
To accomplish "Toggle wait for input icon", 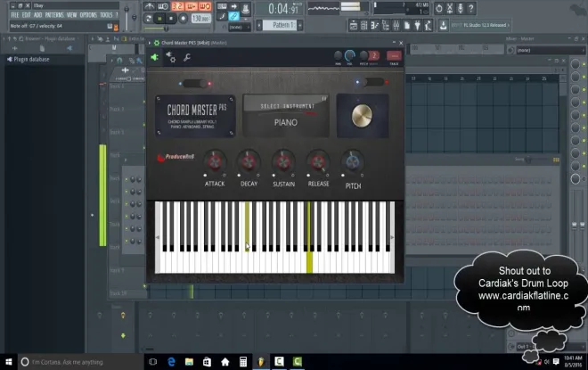I will (163, 6).
